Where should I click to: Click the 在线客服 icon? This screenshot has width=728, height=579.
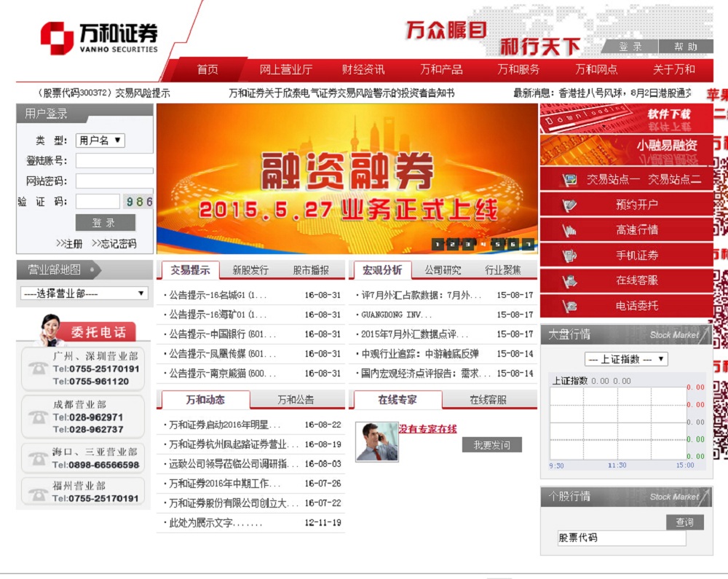point(570,280)
